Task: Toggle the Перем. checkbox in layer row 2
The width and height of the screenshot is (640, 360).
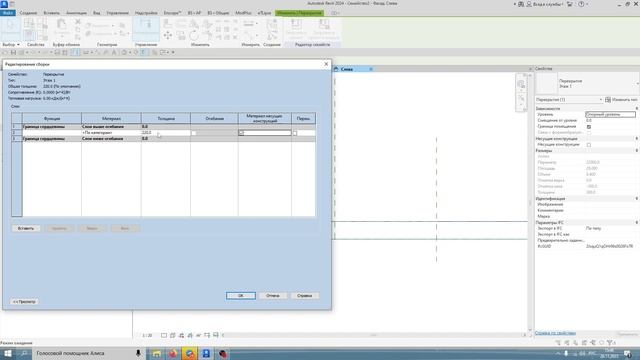Action: [x=295, y=133]
